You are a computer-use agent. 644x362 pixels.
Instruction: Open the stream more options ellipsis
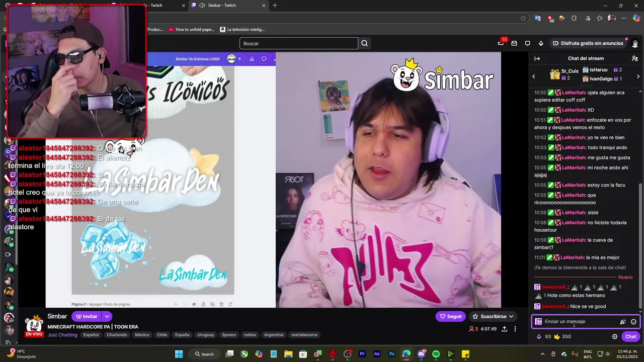(515, 329)
